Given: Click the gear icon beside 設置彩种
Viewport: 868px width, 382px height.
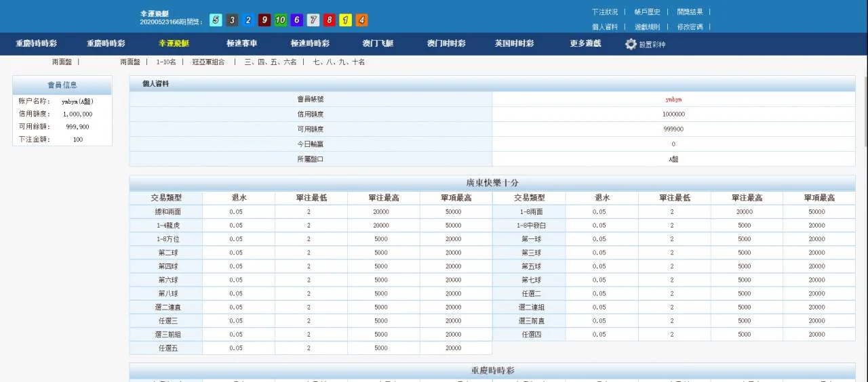Looking at the screenshot, I should click(631, 44).
